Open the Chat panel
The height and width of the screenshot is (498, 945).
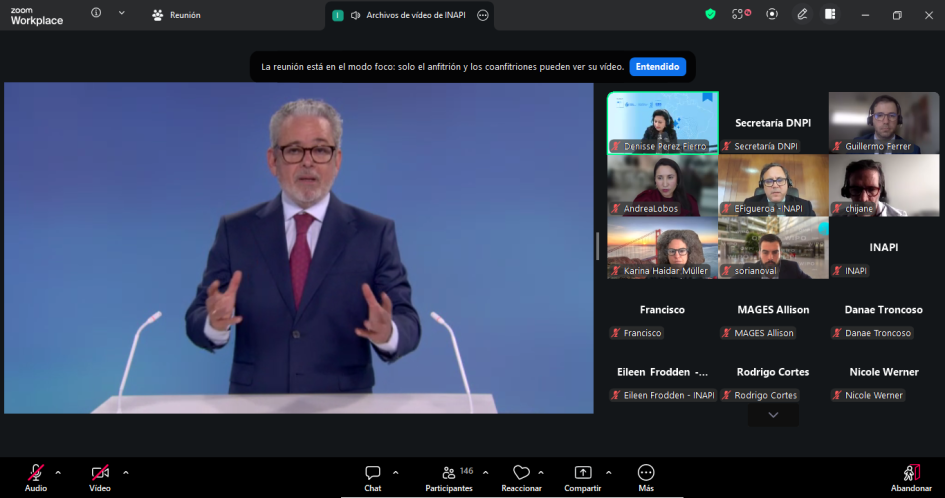(372, 479)
